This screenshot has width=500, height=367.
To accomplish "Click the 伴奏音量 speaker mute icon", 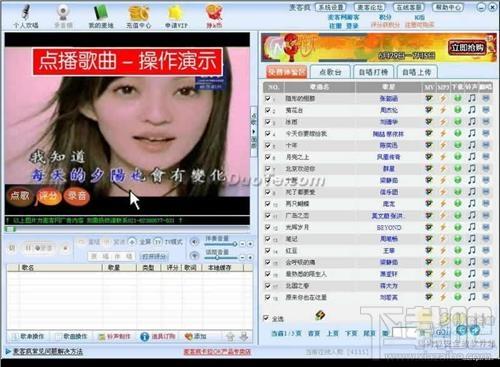I will click(x=194, y=242).
